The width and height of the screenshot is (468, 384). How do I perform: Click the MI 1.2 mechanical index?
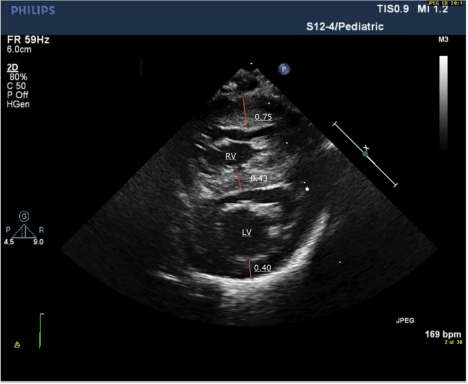tap(433, 9)
